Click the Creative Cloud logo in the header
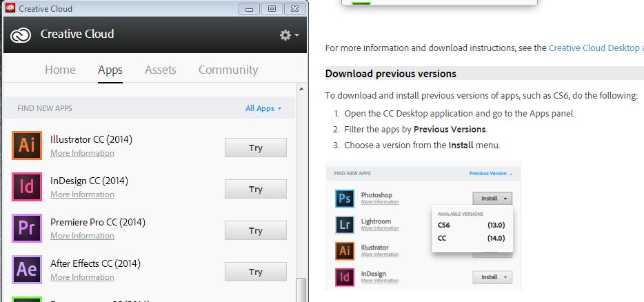Image resolution: width=644 pixels, height=302 pixels. point(21,35)
